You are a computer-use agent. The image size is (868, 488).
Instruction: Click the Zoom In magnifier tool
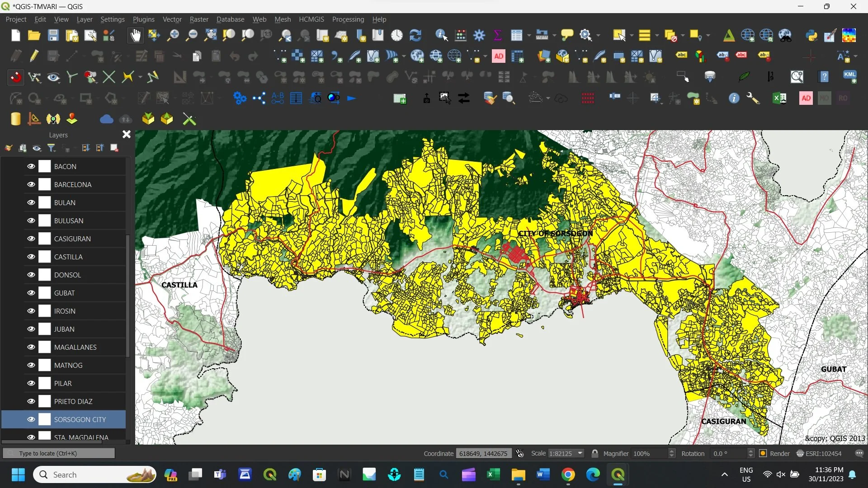(173, 35)
